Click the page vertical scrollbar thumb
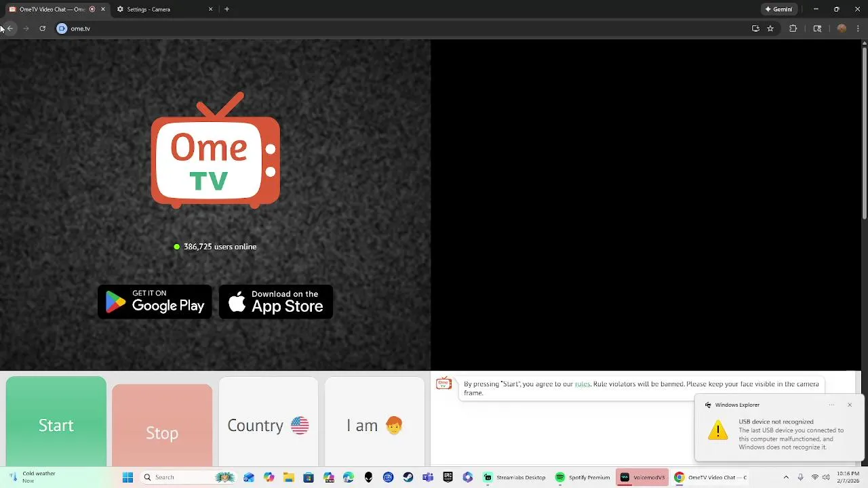Image resolution: width=868 pixels, height=488 pixels. [865, 133]
